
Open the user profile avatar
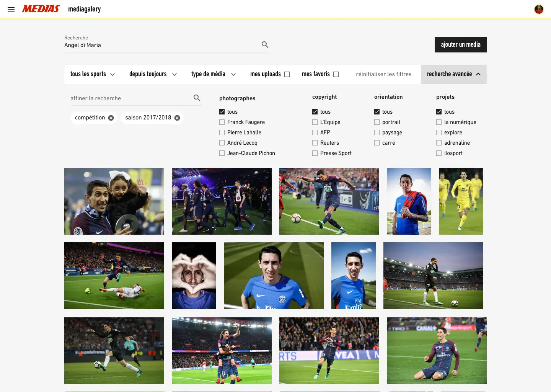click(x=539, y=9)
